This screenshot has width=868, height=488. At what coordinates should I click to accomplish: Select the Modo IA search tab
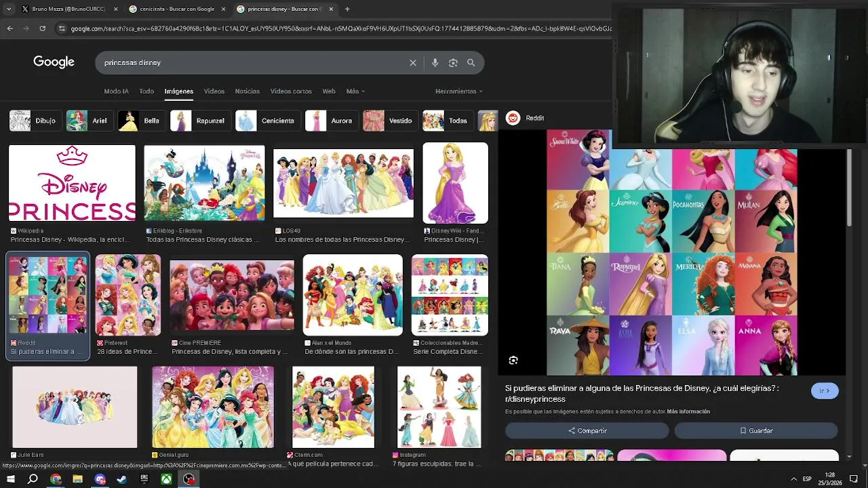click(116, 91)
